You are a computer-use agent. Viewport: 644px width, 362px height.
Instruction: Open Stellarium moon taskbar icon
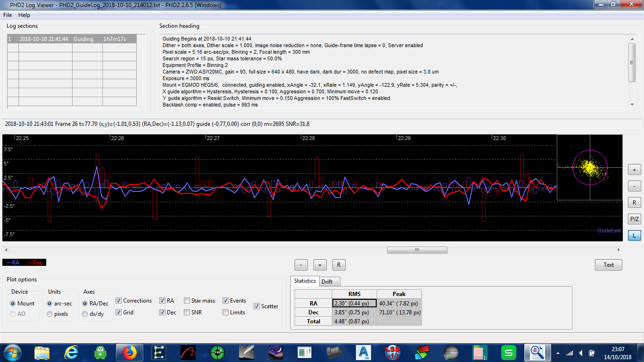(276, 353)
